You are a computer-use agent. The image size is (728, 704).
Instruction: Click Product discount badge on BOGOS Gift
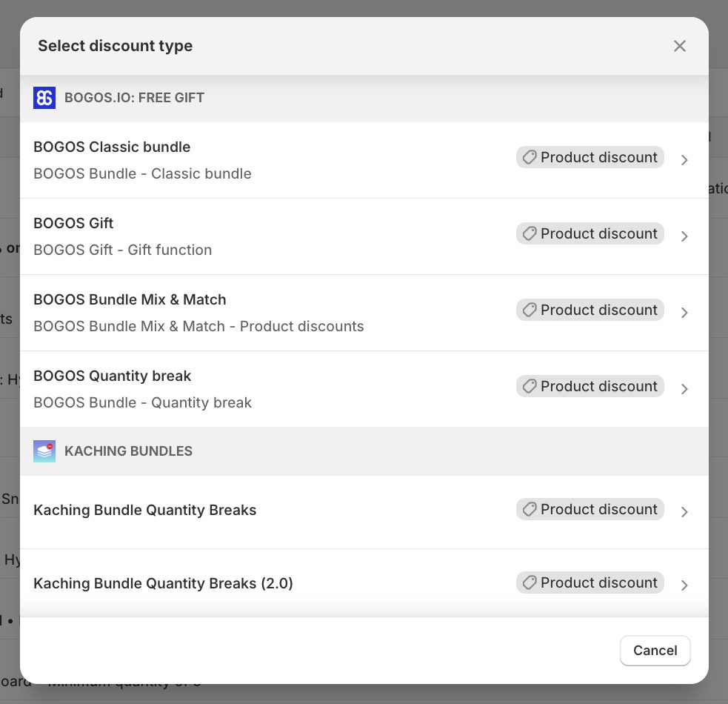[x=590, y=234]
